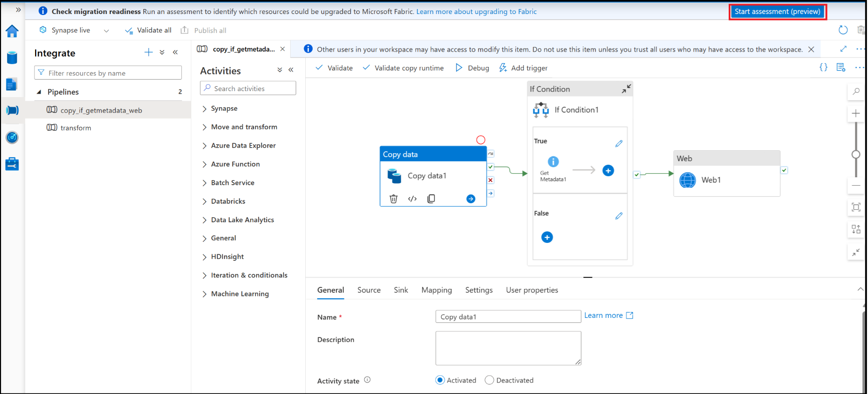Open pipeline JSON code view

(x=823, y=67)
